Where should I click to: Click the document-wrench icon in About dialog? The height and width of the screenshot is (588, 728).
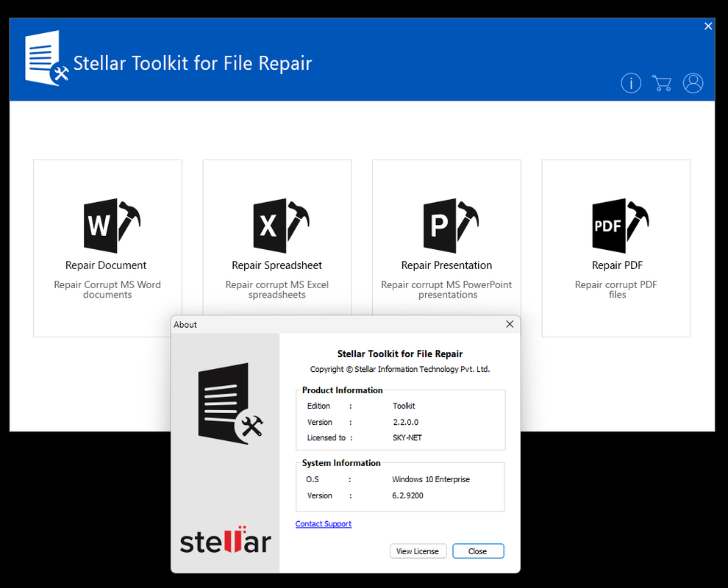click(231, 404)
